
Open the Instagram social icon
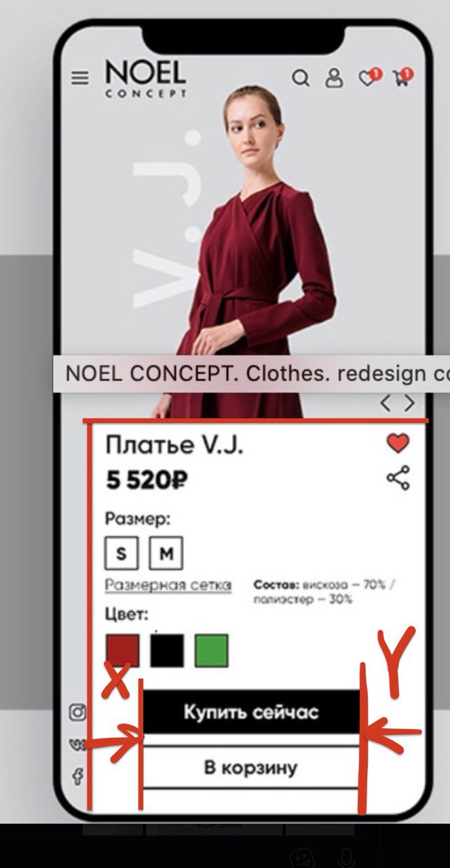(79, 712)
